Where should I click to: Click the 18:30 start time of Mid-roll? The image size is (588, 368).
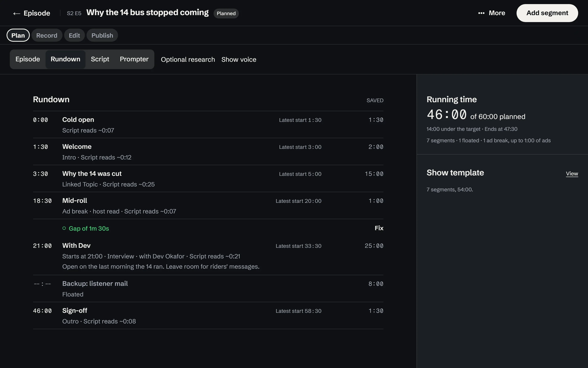point(42,201)
